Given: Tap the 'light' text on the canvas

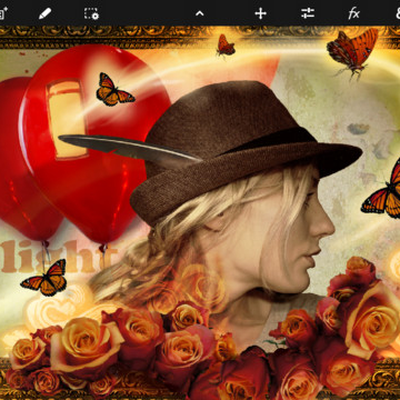Looking at the screenshot, I should (x=58, y=257).
